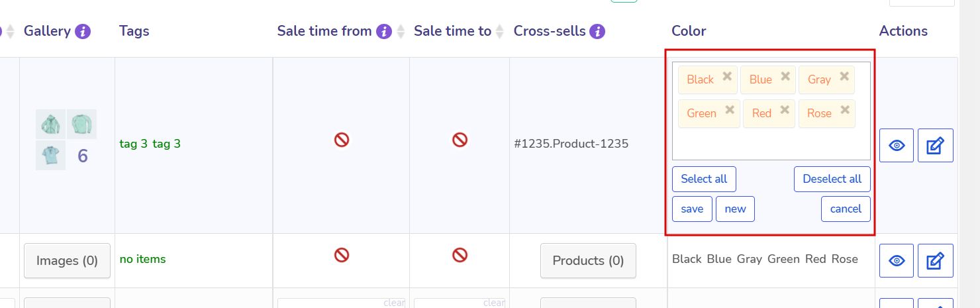Click the Sale time from info icon
Screen dimensions: 980x308
pos(384,31)
